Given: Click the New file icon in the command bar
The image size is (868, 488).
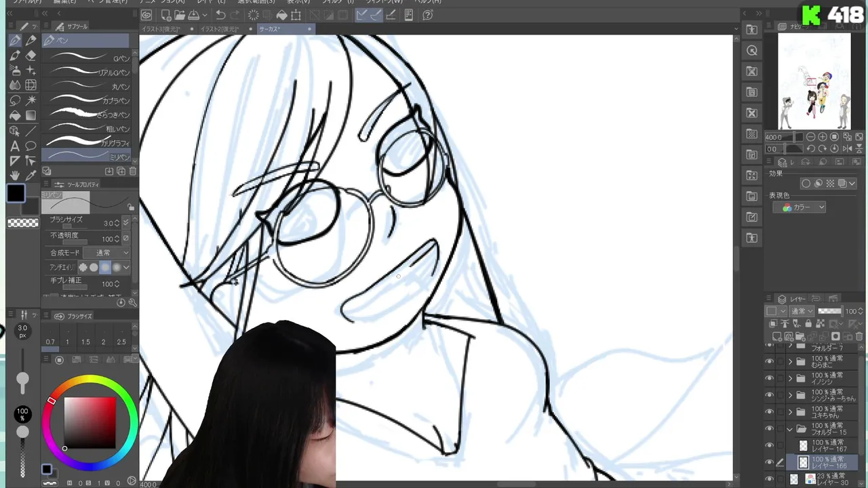Looking at the screenshot, I should [x=165, y=15].
